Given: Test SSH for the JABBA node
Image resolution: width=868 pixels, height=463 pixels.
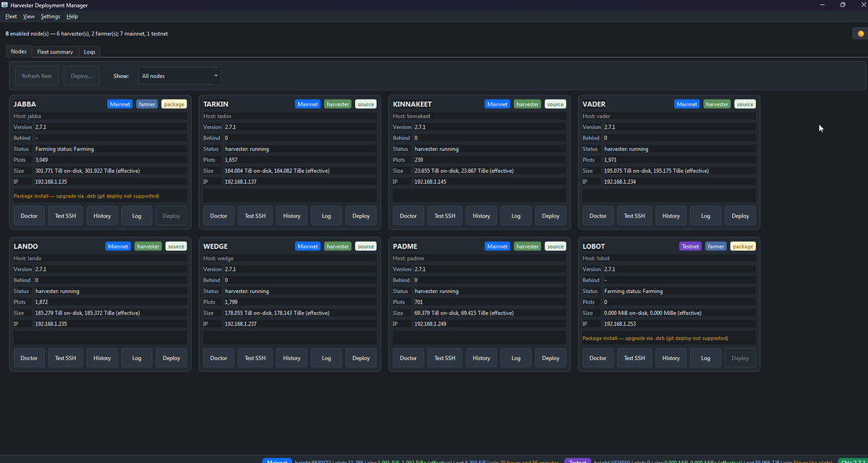Looking at the screenshot, I should 65,216.
